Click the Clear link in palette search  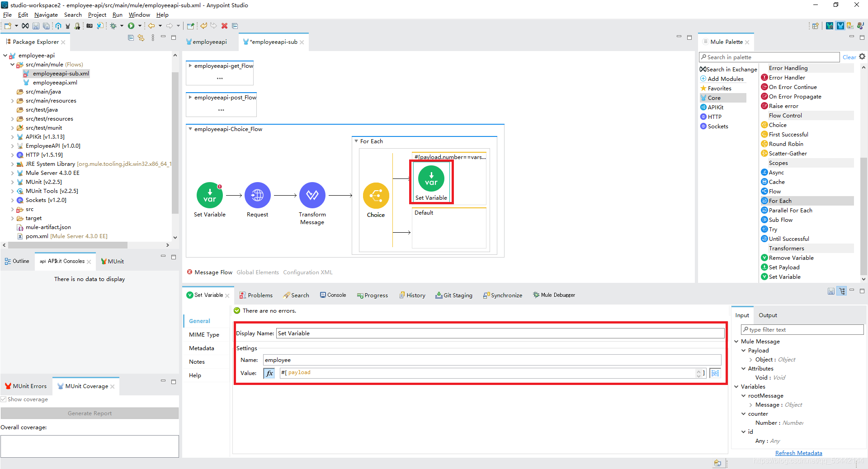pos(849,57)
